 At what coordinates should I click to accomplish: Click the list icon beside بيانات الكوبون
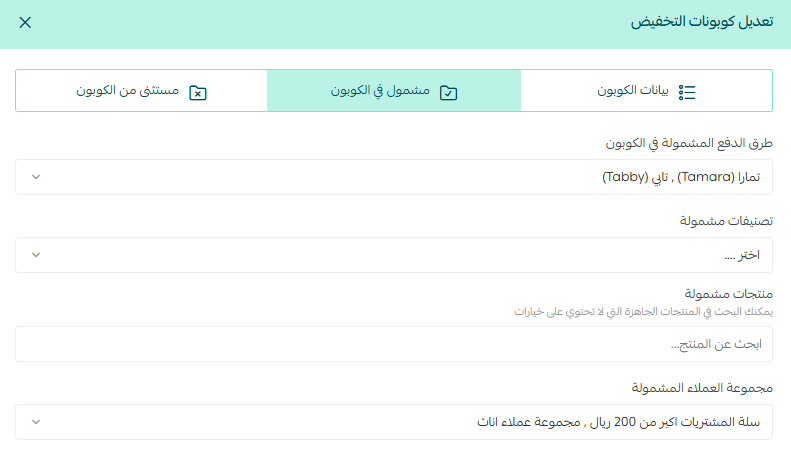point(687,91)
